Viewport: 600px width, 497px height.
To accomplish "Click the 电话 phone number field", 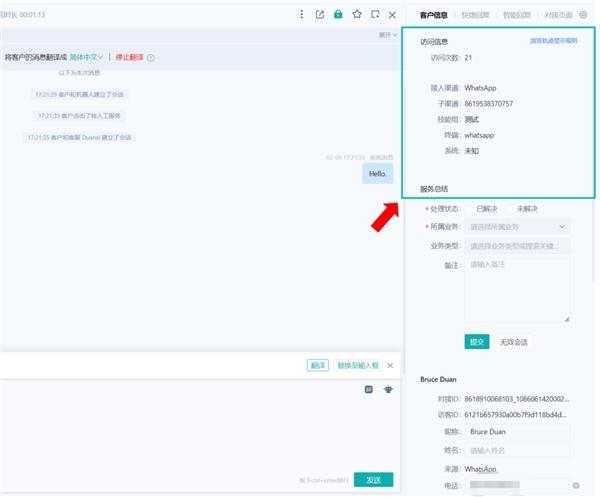I will click(x=517, y=486).
